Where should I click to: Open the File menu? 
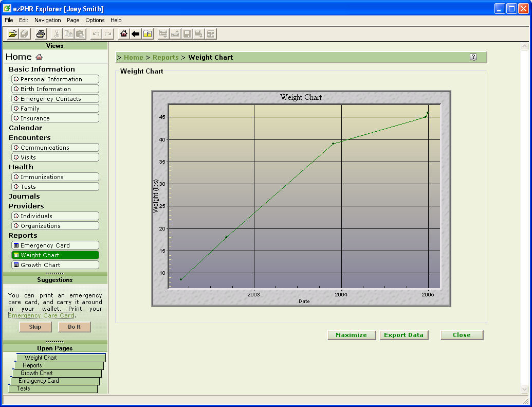9,20
